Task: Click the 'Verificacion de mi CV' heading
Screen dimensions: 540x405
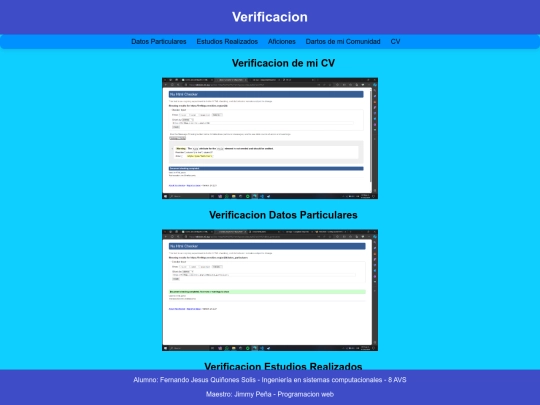Action: tap(283, 63)
